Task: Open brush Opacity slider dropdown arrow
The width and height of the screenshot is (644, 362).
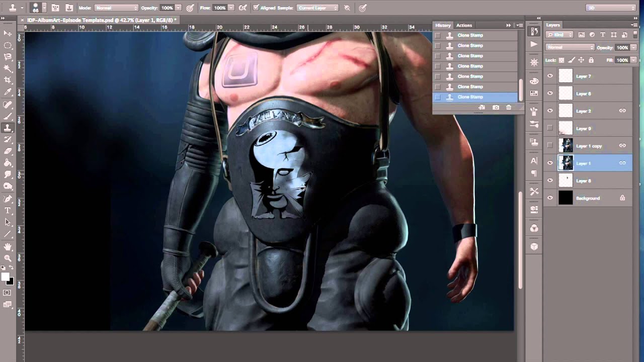Action: coord(178,8)
